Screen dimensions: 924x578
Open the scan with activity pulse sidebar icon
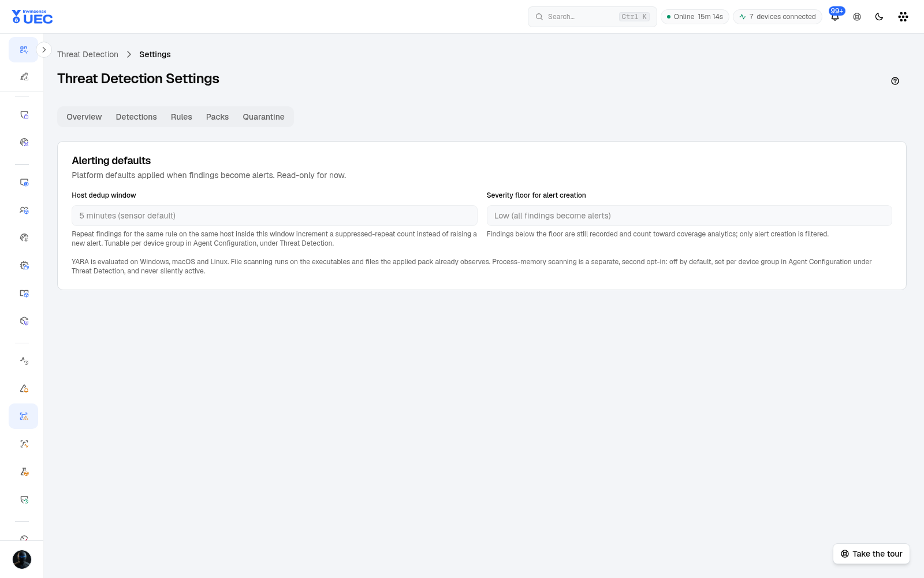24,444
